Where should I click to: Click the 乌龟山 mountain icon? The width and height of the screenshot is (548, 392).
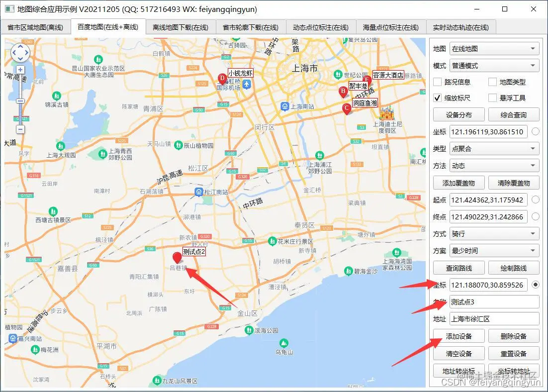(x=284, y=343)
